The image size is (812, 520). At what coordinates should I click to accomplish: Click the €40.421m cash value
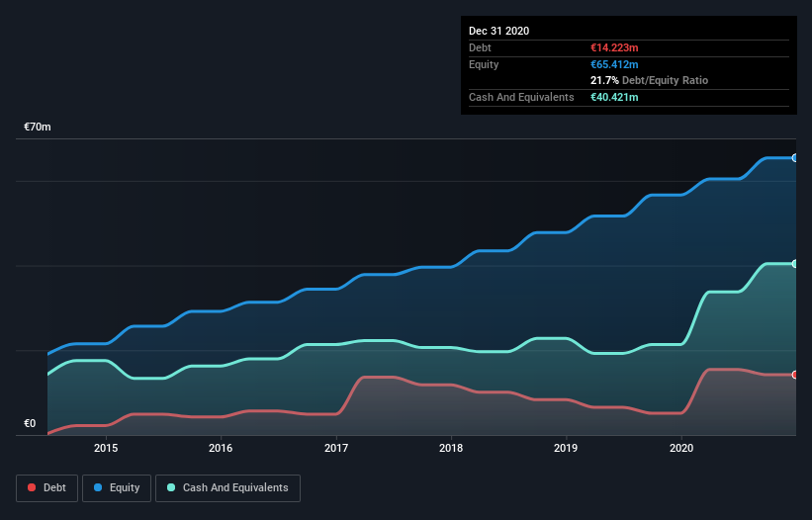click(x=614, y=97)
